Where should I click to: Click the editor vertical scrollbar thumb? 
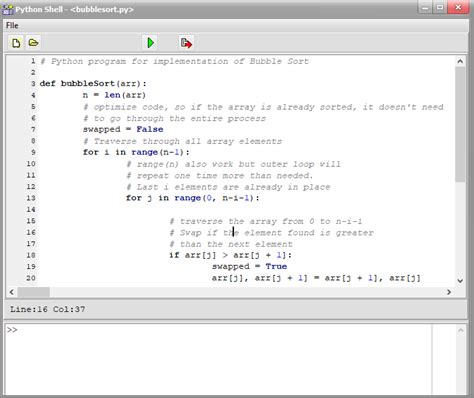click(460, 124)
